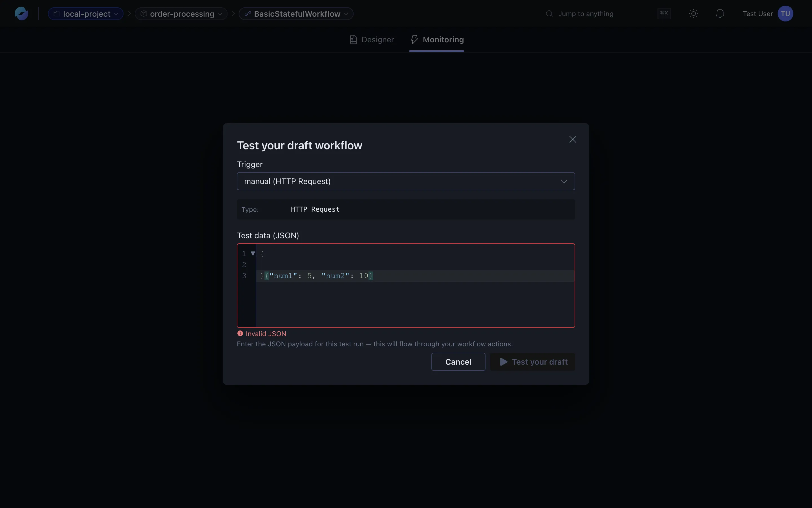The image size is (812, 508).
Task: Switch to the Monitoring tab
Action: (437, 40)
